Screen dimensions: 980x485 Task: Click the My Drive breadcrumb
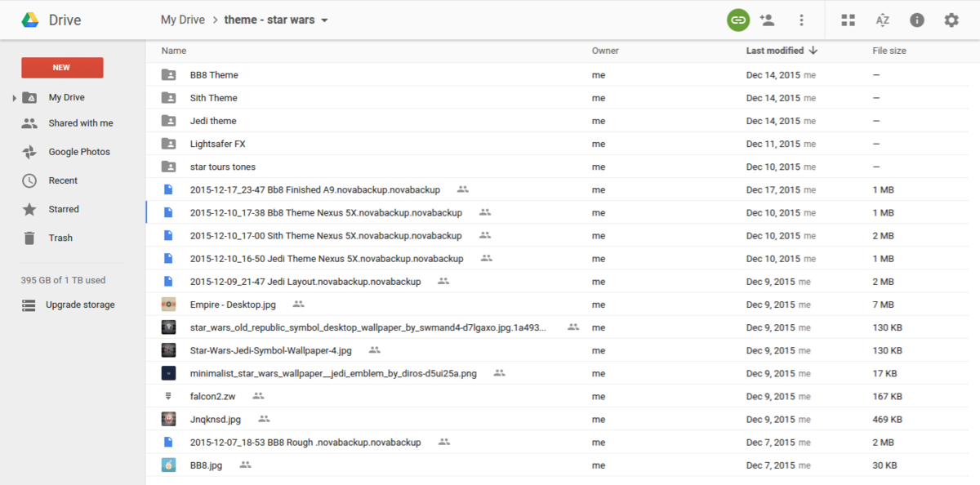point(182,19)
